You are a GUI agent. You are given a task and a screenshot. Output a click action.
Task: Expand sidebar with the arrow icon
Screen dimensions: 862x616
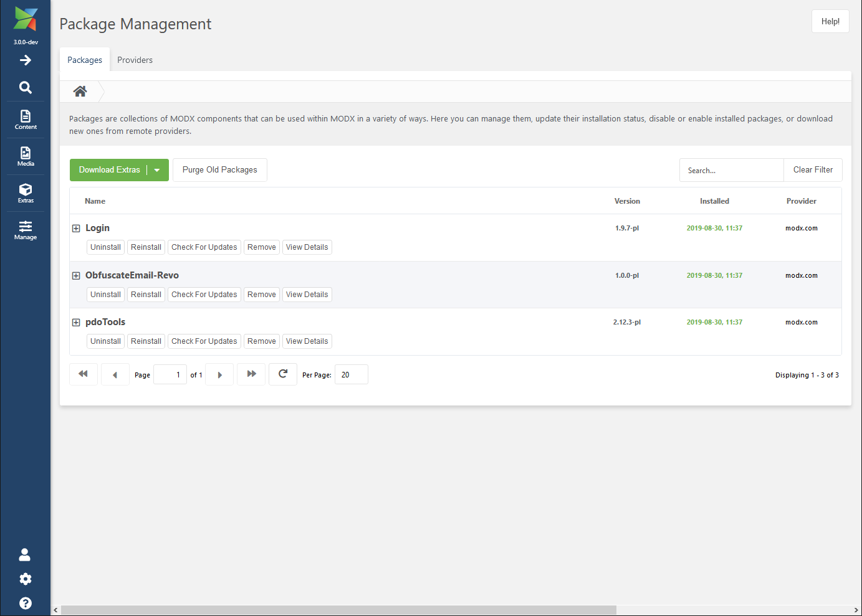26,60
